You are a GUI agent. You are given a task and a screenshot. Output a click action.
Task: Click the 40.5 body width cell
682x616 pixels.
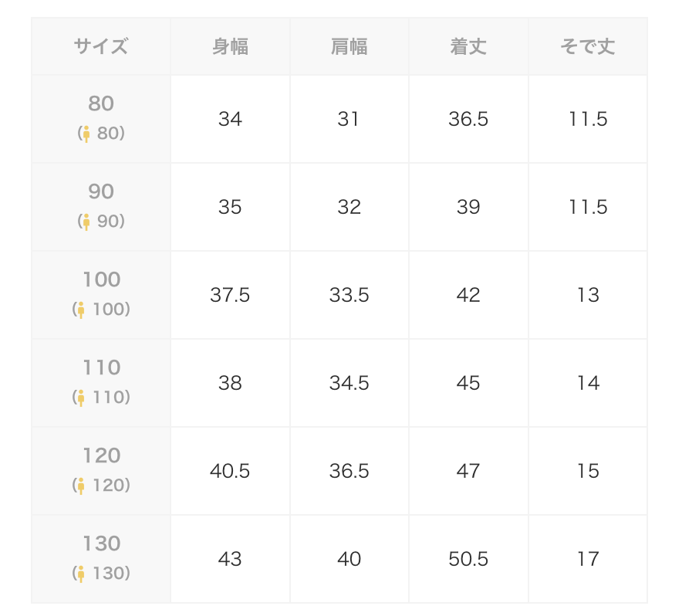coord(230,471)
